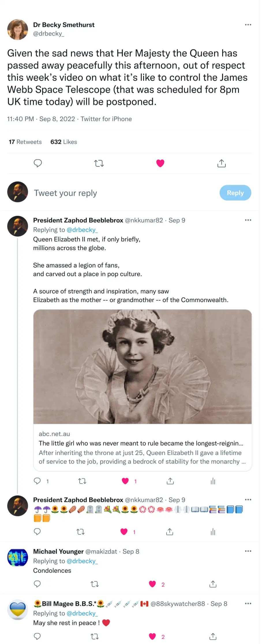Open more options on Michael Younger's reply

tap(248, 551)
